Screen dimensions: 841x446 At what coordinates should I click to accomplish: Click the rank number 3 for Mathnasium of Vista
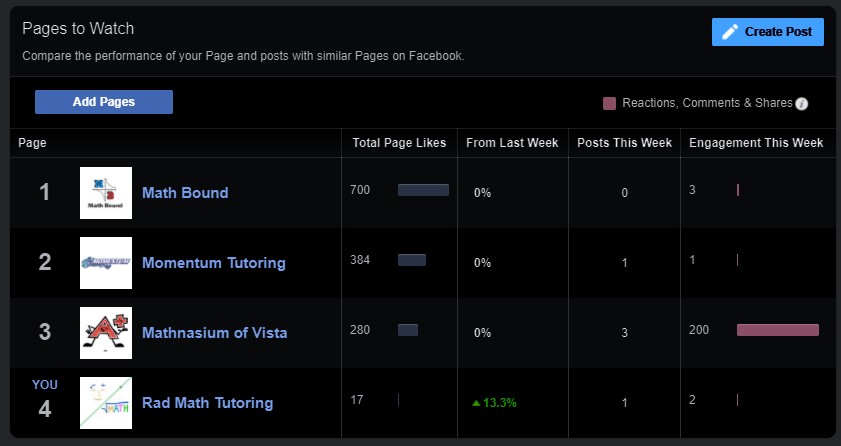coord(45,332)
